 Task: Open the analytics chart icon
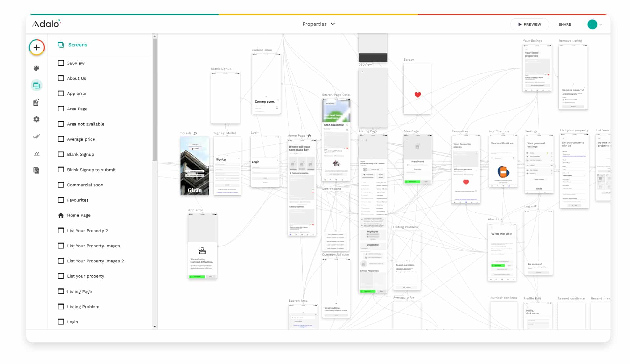pyautogui.click(x=37, y=153)
